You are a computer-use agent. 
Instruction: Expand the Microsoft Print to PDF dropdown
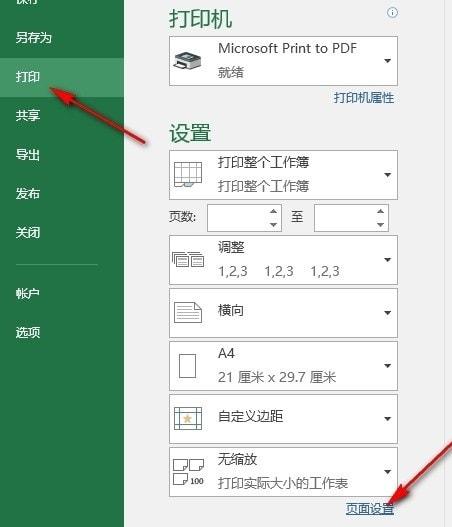pyautogui.click(x=283, y=61)
